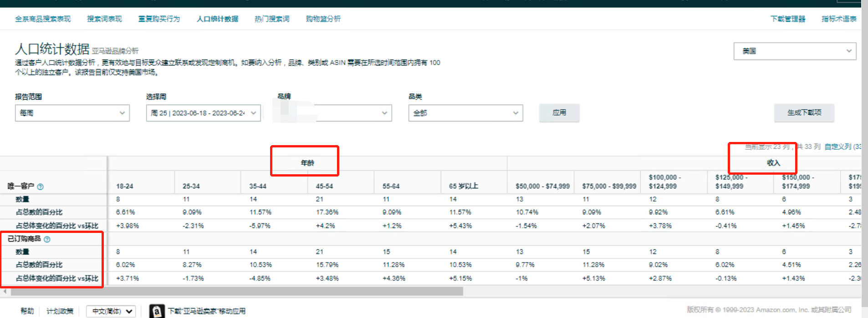The height and width of the screenshot is (318, 868).
Task: Click the 收入 group header
Action: coord(774,163)
